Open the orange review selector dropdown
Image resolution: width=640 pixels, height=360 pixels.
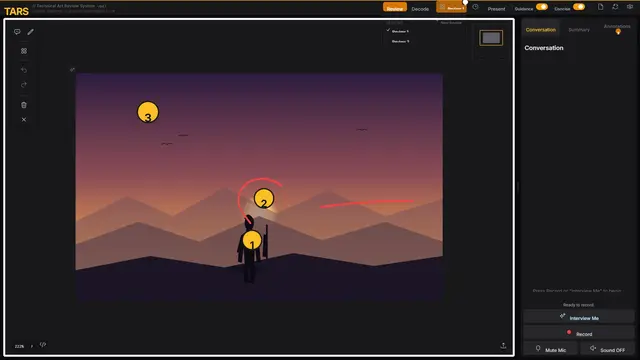(x=451, y=7)
